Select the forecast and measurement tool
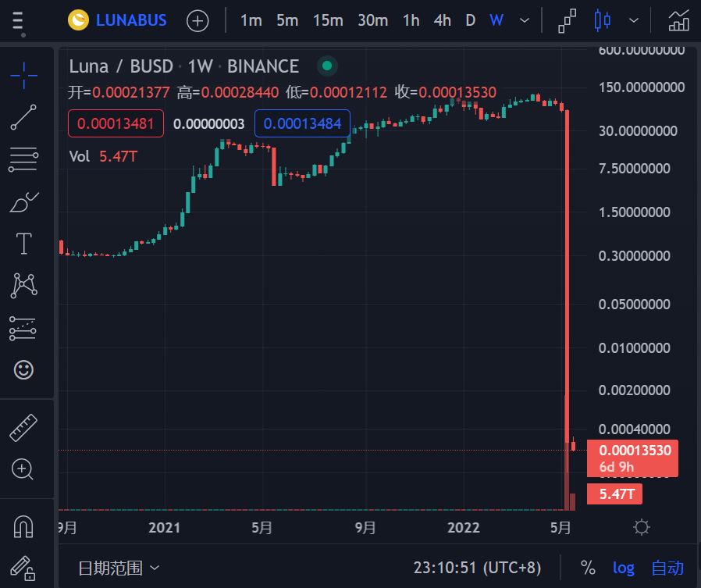The height and width of the screenshot is (588, 701). point(23,328)
